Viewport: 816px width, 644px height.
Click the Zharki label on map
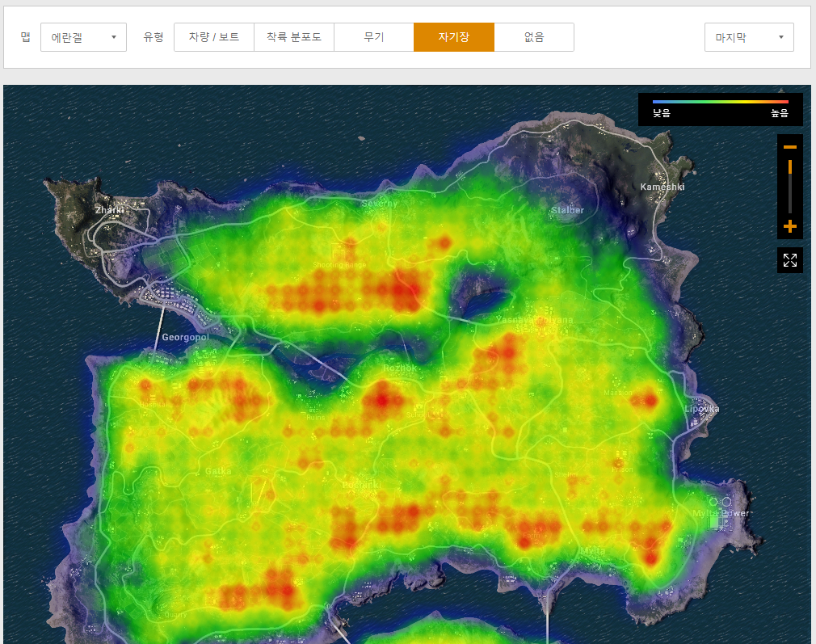tap(109, 210)
